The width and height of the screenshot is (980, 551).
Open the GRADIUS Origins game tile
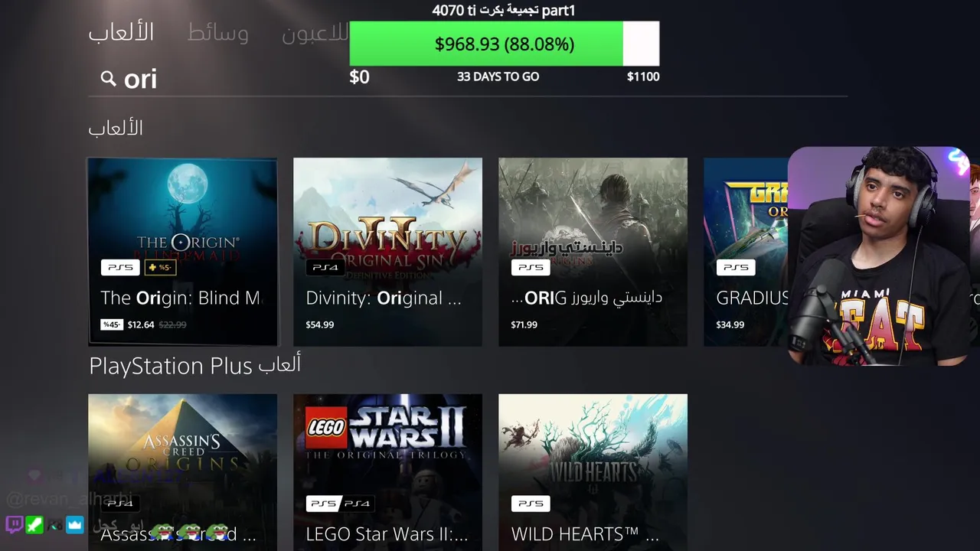point(746,252)
